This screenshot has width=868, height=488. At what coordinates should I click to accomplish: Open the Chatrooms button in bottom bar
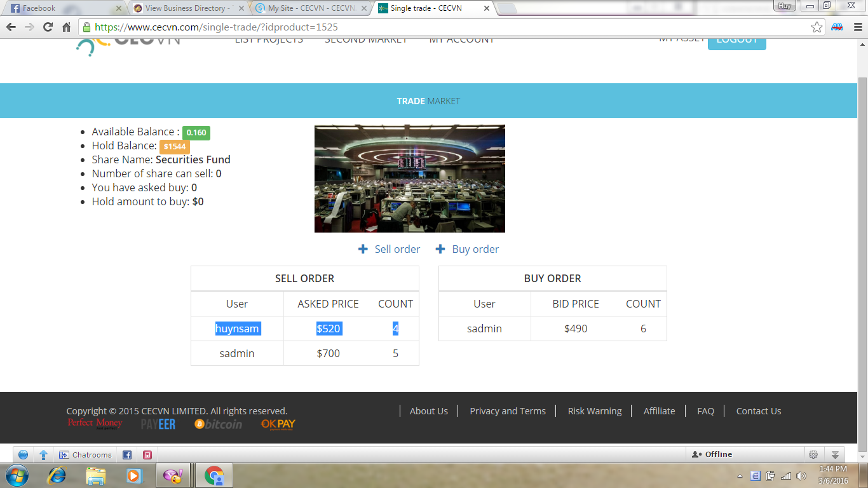coord(85,455)
